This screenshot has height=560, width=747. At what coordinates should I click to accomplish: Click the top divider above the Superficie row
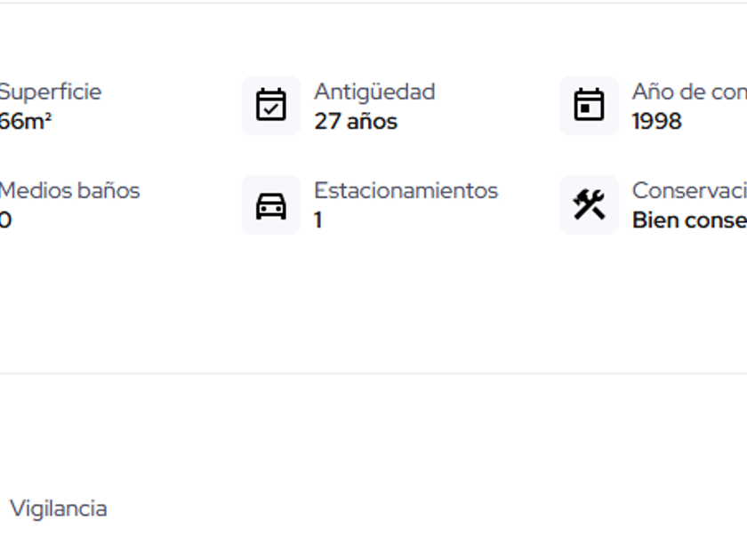pos(373,3)
